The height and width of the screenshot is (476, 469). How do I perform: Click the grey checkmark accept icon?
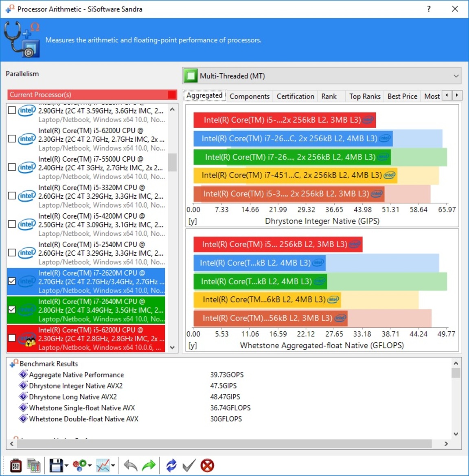pos(189,465)
